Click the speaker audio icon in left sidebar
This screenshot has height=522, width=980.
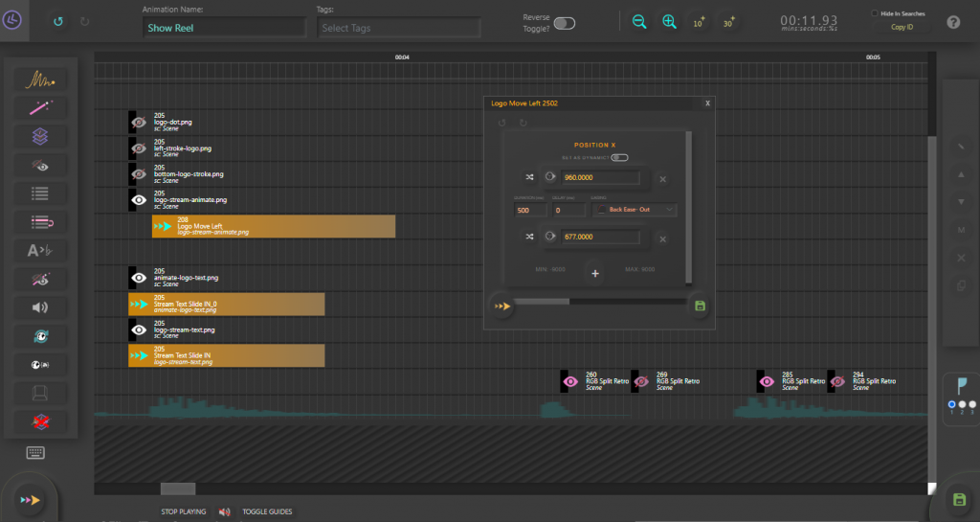pyautogui.click(x=39, y=307)
